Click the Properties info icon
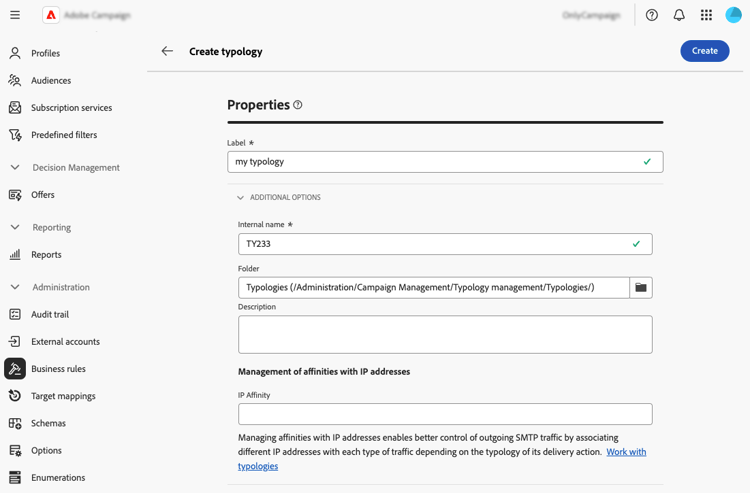This screenshot has height=493, width=750. point(298,105)
